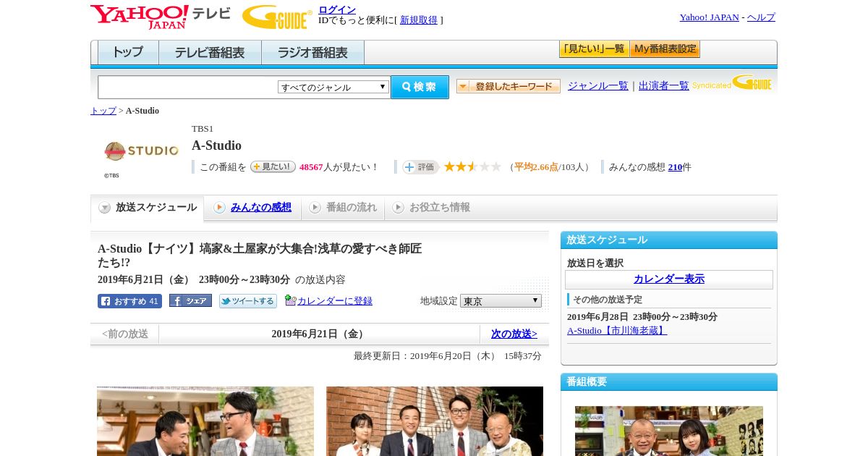Click the arrow icon on お役立ち情報 tab
This screenshot has width=868, height=456.
click(x=398, y=208)
